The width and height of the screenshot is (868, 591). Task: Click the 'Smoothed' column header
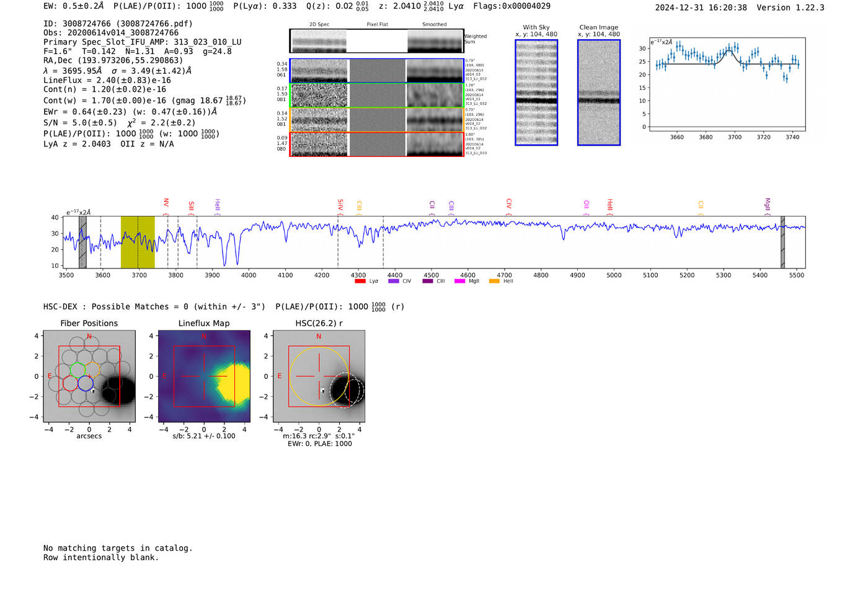pos(435,24)
